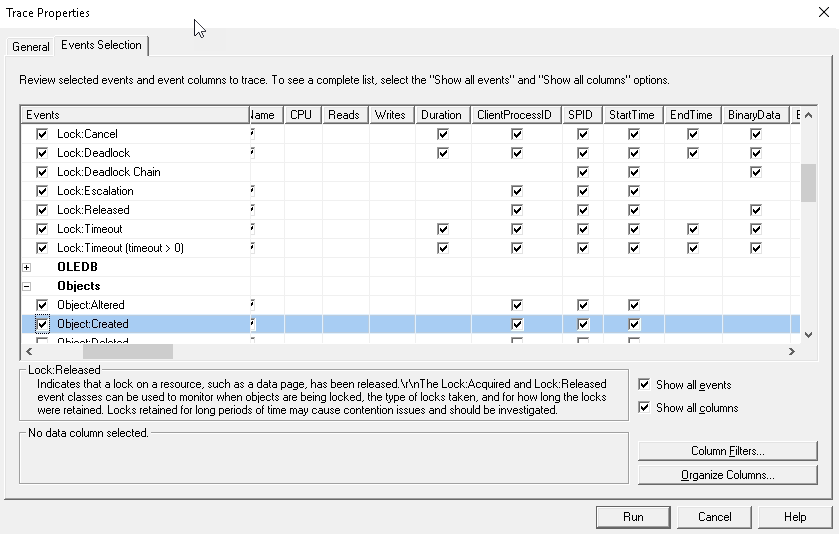Uncheck the Lock:Cancel event checkbox

coord(42,134)
